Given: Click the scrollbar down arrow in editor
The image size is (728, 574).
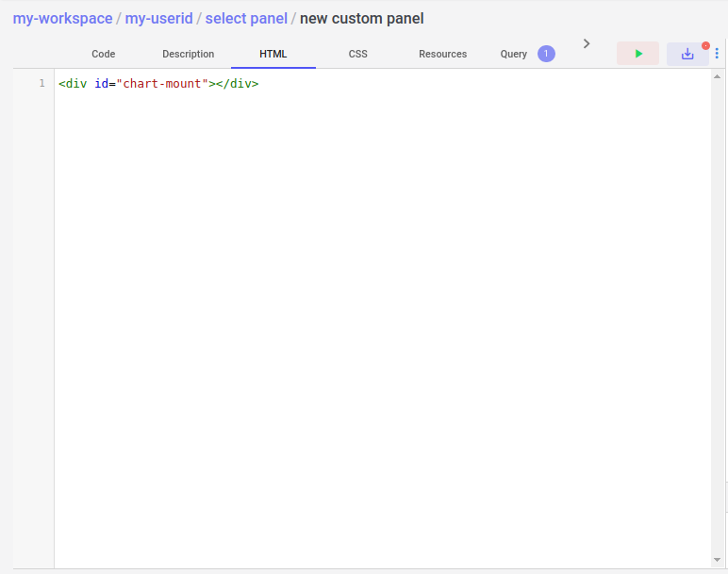Looking at the screenshot, I should point(717,562).
